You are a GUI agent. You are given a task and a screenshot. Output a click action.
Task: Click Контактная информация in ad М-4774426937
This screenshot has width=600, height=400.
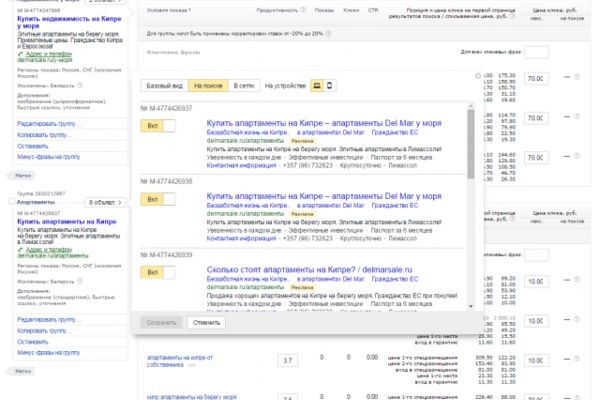(x=241, y=165)
